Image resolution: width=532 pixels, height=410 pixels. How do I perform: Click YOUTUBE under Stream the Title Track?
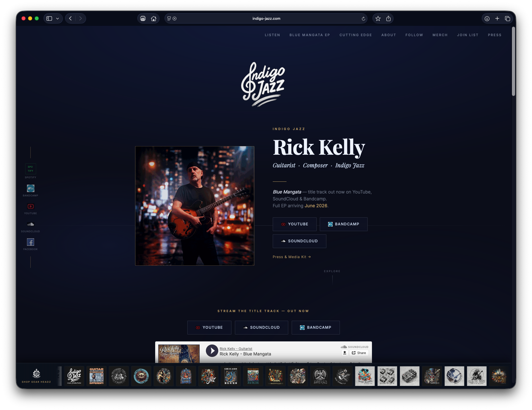209,328
